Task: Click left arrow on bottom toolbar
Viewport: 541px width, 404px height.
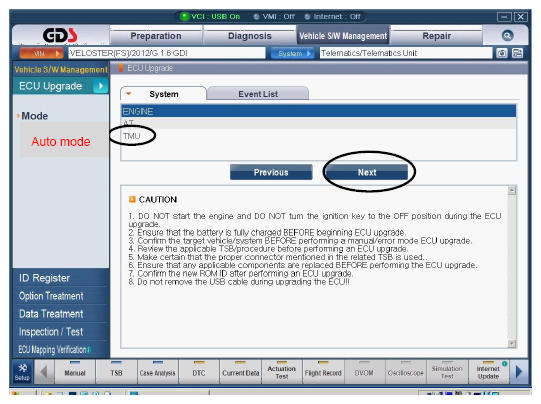Action: pos(44,372)
